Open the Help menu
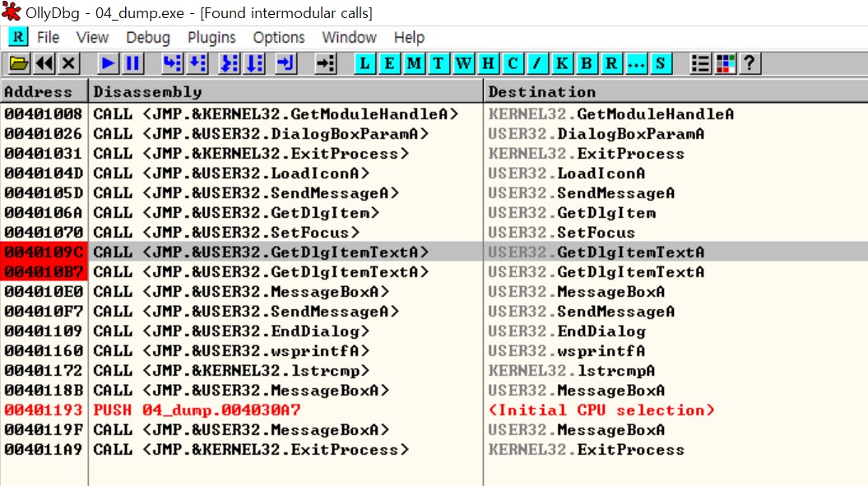868x486 pixels. [x=409, y=37]
